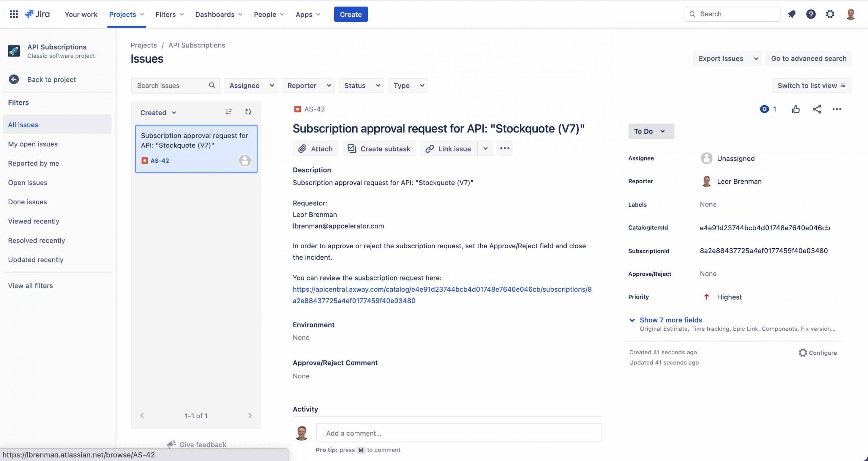Open the Projects dropdown menu
This screenshot has width=868, height=461.
click(x=126, y=14)
